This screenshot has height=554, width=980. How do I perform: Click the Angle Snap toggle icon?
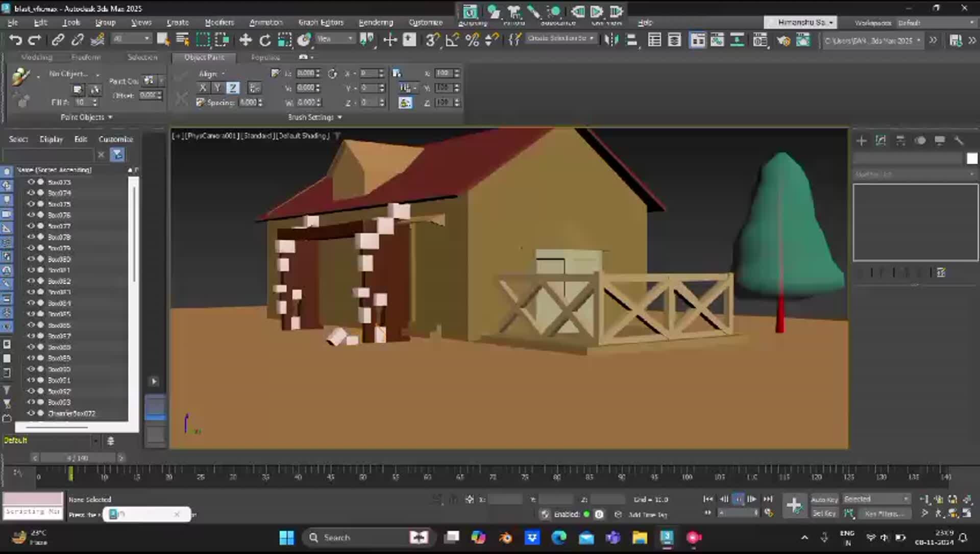coord(452,40)
